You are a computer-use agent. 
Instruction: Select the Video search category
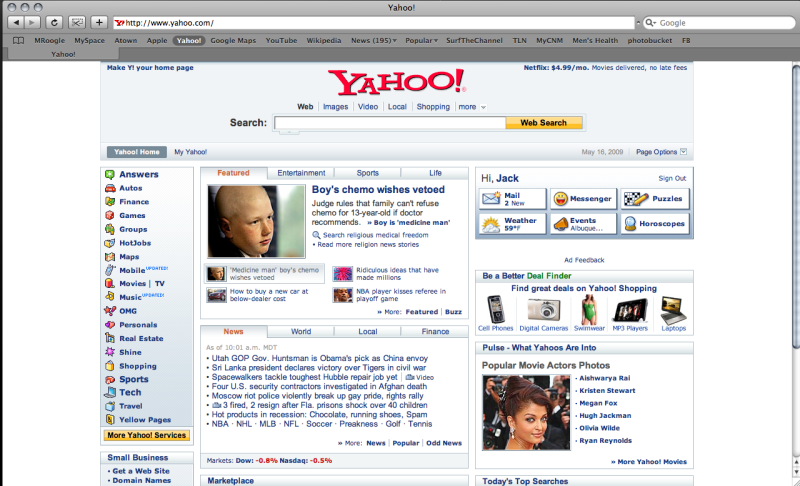coord(368,107)
